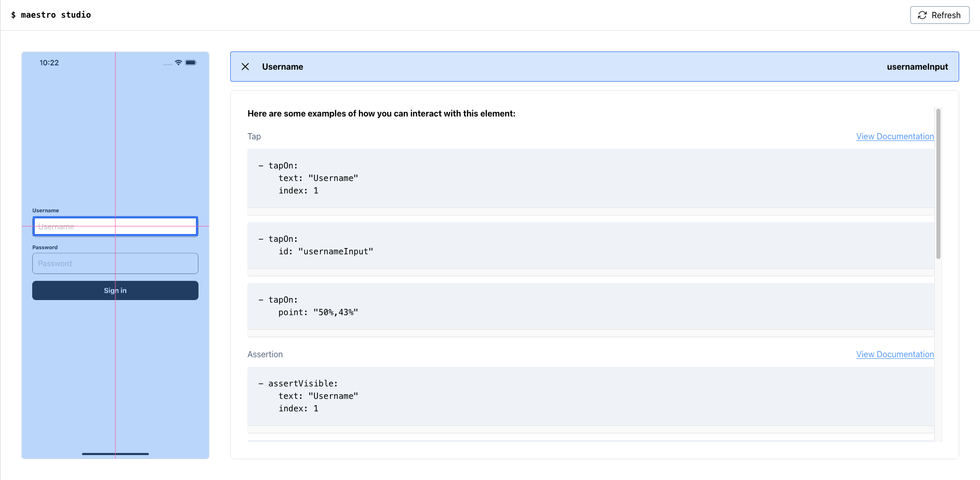
Task: Open View Documentation link for Assertion section
Action: click(895, 354)
